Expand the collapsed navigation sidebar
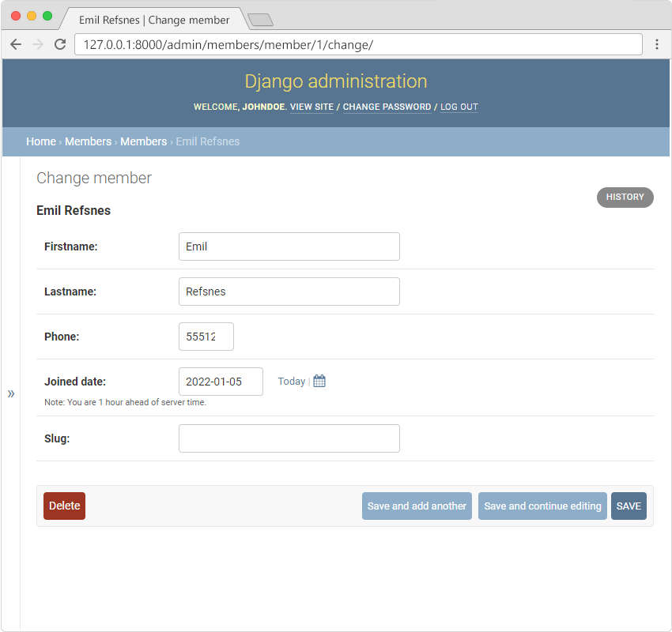The height and width of the screenshot is (632, 672). (11, 393)
